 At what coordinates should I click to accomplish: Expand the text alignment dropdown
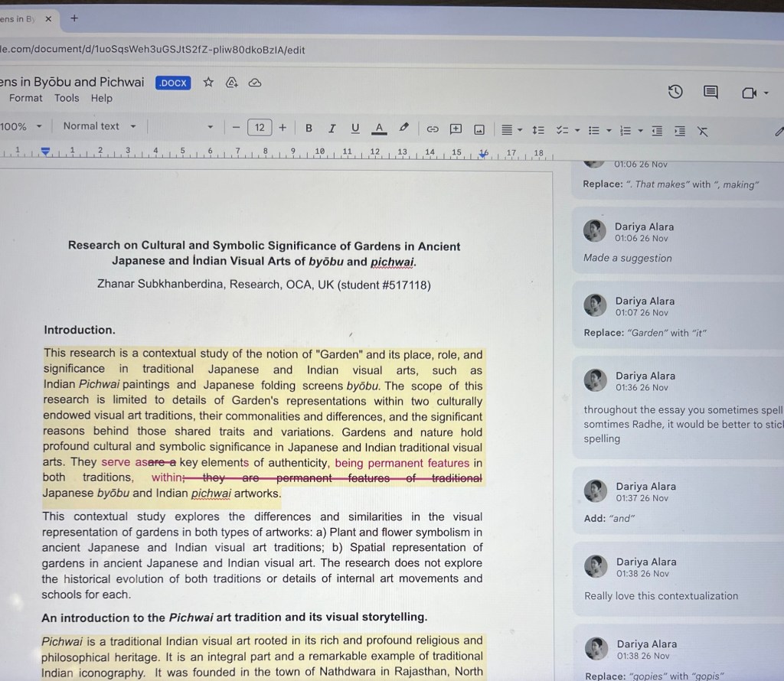click(511, 129)
